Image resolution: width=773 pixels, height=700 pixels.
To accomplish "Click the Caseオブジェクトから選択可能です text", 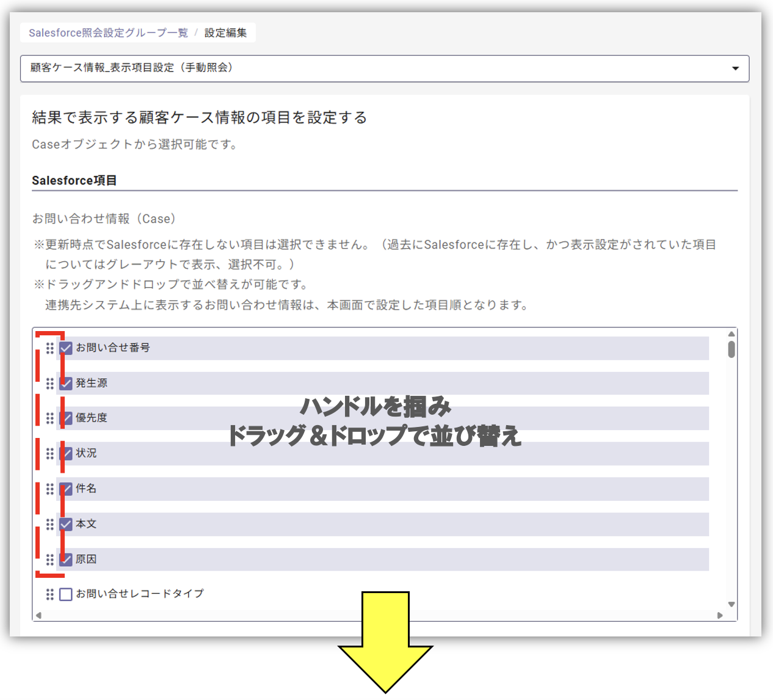I will tap(135, 144).
